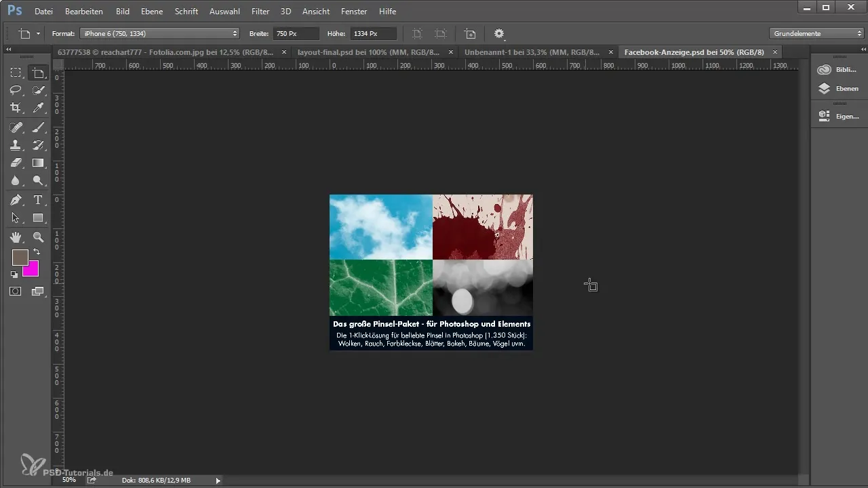
Task: Open the Datei menu
Action: click(x=43, y=12)
